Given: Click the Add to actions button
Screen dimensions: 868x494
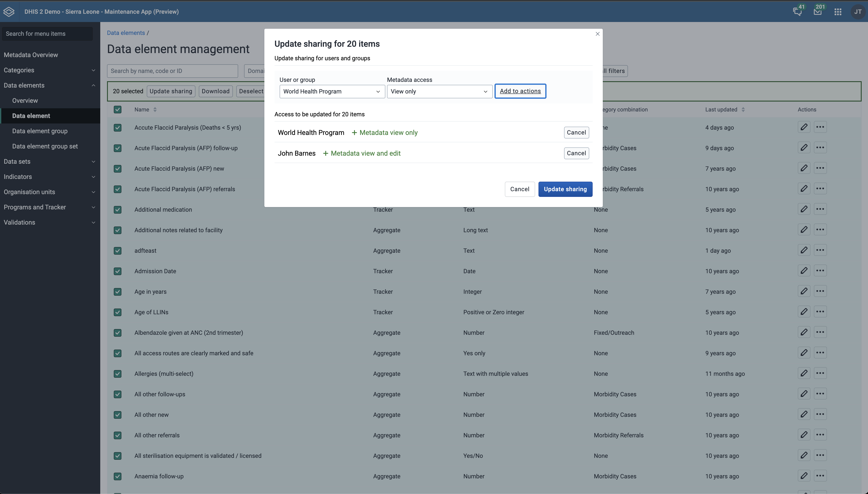Looking at the screenshot, I should 520,91.
